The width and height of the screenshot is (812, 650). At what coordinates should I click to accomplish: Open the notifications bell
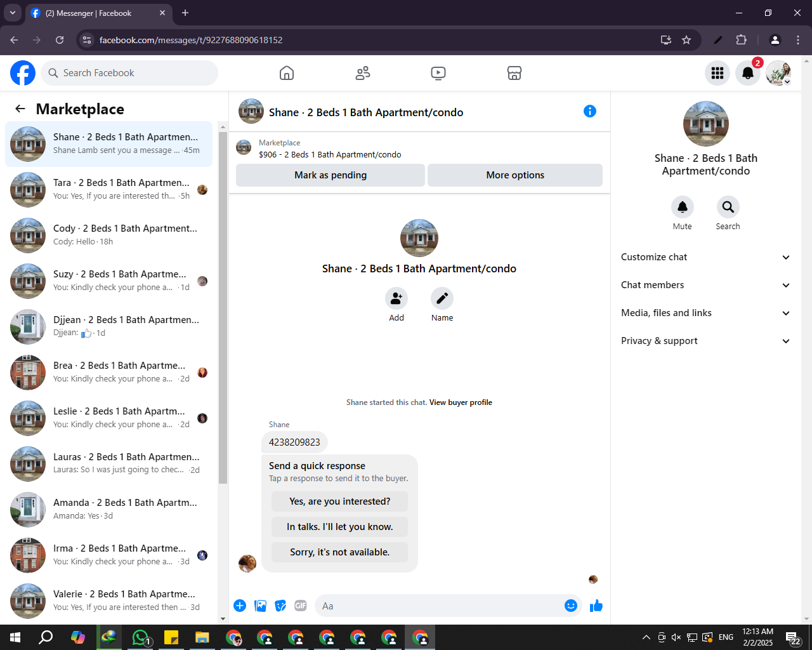click(748, 73)
